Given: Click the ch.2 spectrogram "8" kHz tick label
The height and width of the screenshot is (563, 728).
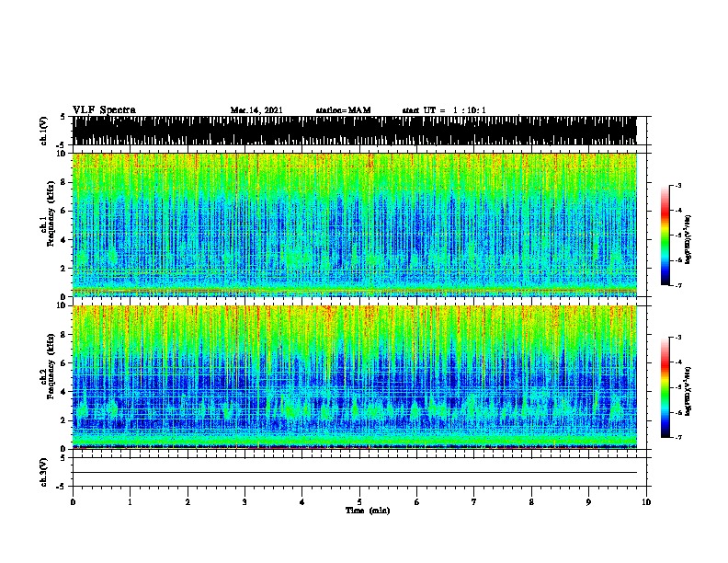Looking at the screenshot, I should coord(63,335).
